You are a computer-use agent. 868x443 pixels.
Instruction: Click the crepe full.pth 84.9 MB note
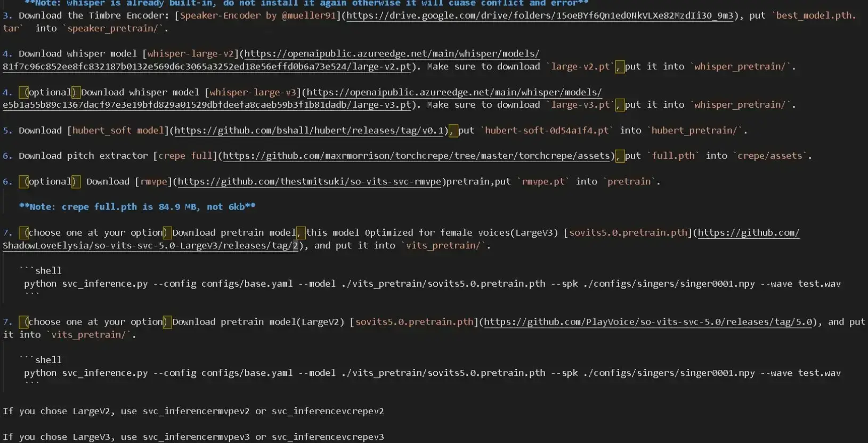point(137,207)
